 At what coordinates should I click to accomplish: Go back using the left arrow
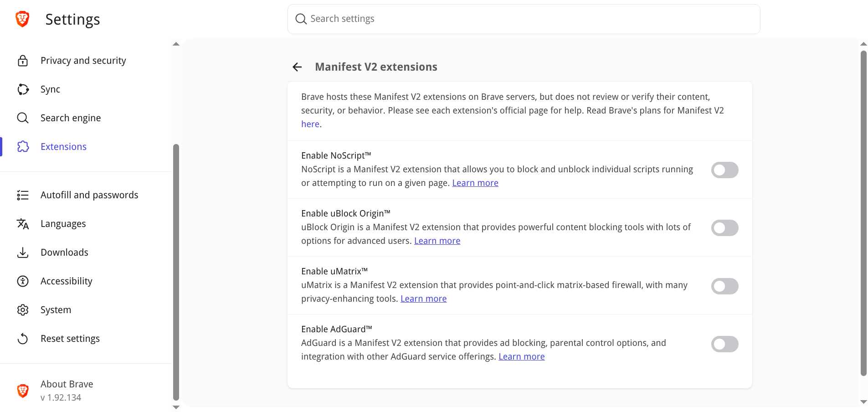297,67
